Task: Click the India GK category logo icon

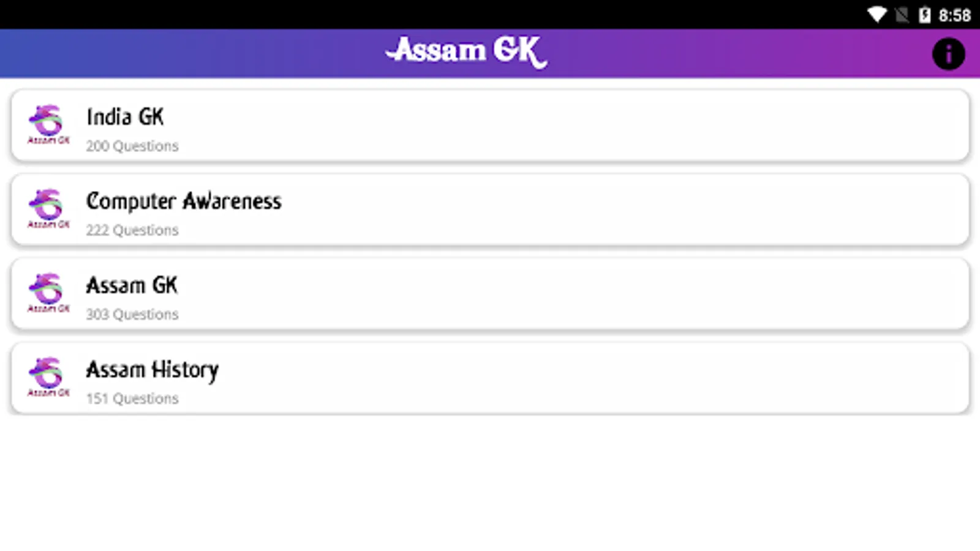Action: [x=48, y=124]
